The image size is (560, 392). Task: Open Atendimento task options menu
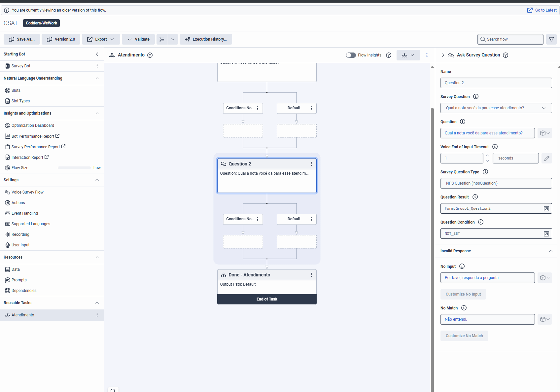(97, 315)
